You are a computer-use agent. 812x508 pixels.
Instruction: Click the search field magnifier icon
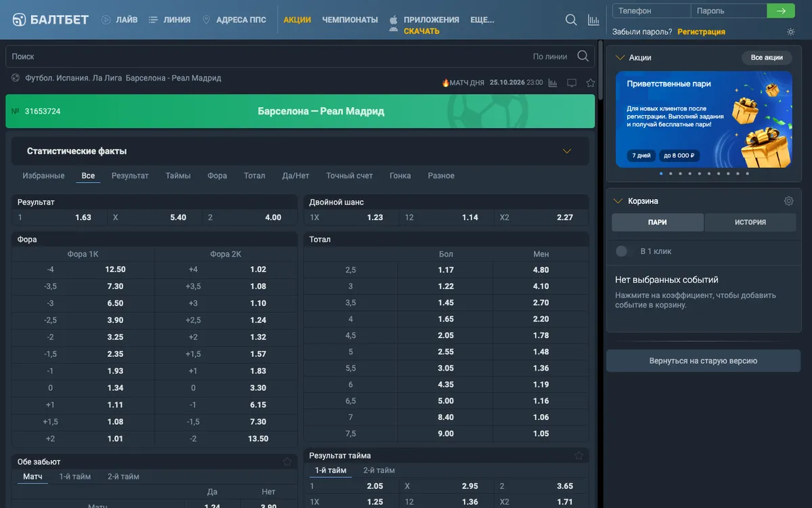(x=583, y=56)
